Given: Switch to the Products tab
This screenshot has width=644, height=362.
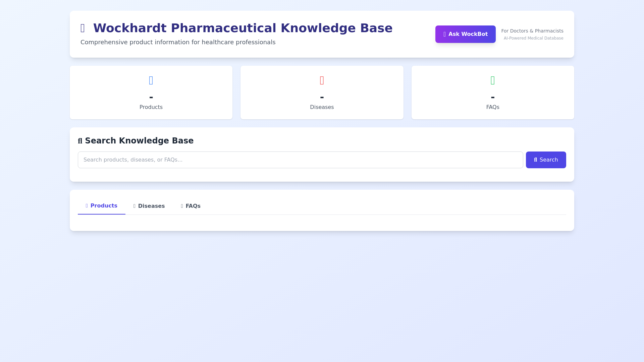Looking at the screenshot, I should coord(101,206).
